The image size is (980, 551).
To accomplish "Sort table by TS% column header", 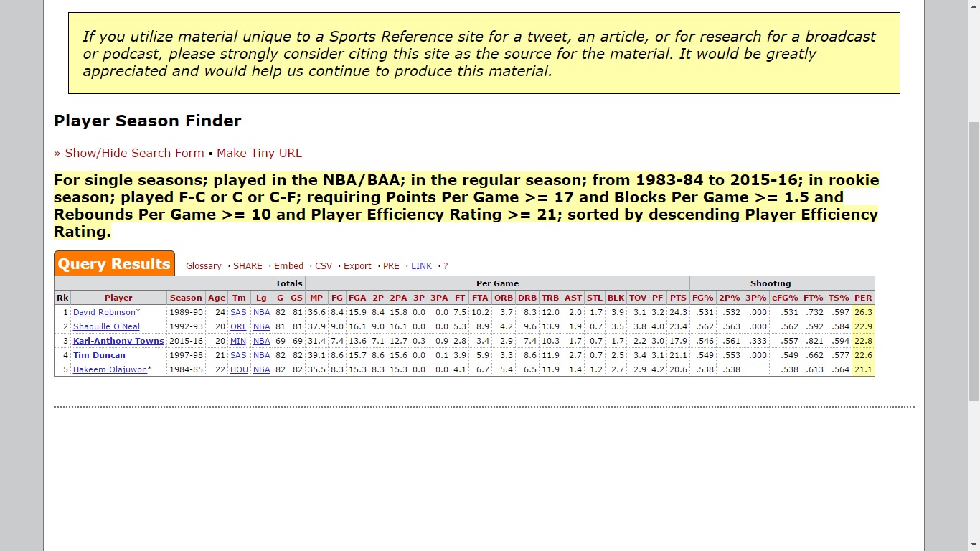I will 839,298.
